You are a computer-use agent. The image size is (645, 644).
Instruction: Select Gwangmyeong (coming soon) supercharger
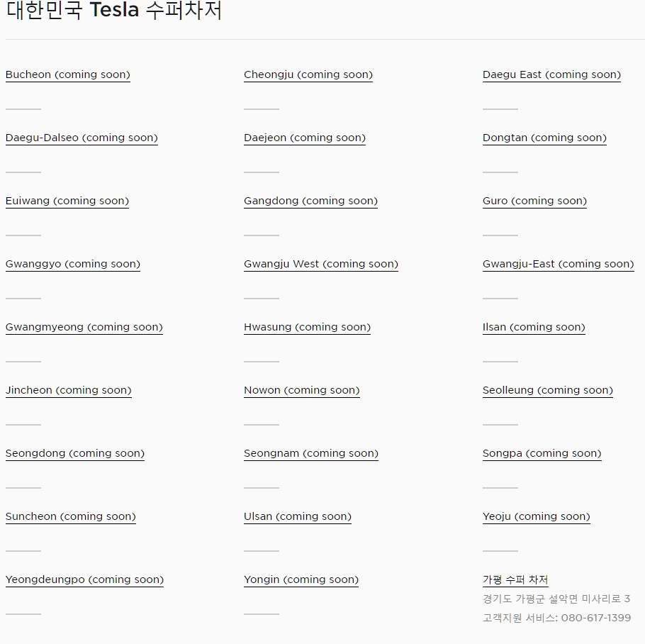tap(84, 328)
